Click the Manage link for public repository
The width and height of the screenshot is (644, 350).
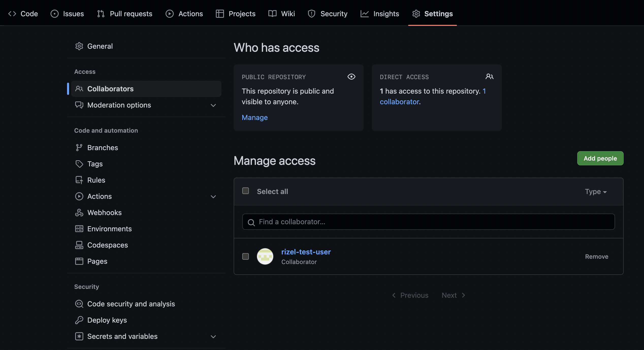coord(255,117)
